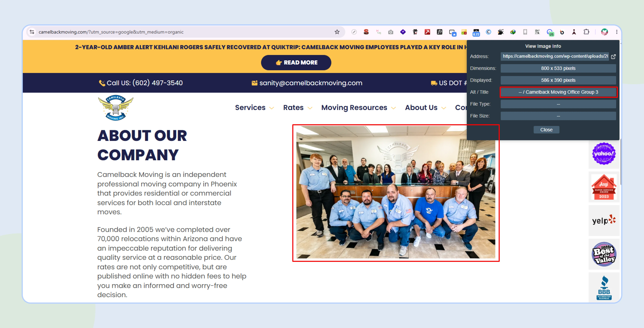This screenshot has height=328, width=644.
Task: Click the Yelp badge
Action: pyautogui.click(x=604, y=220)
